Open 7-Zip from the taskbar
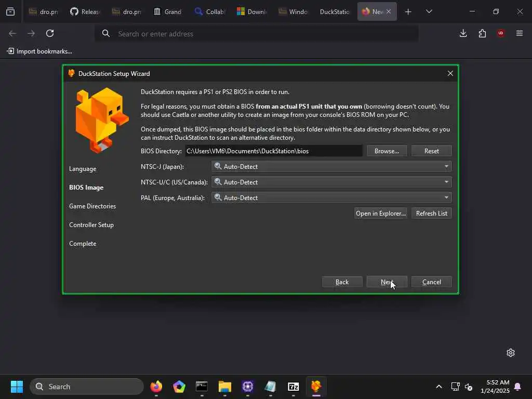This screenshot has width=532, height=399. pyautogui.click(x=293, y=387)
